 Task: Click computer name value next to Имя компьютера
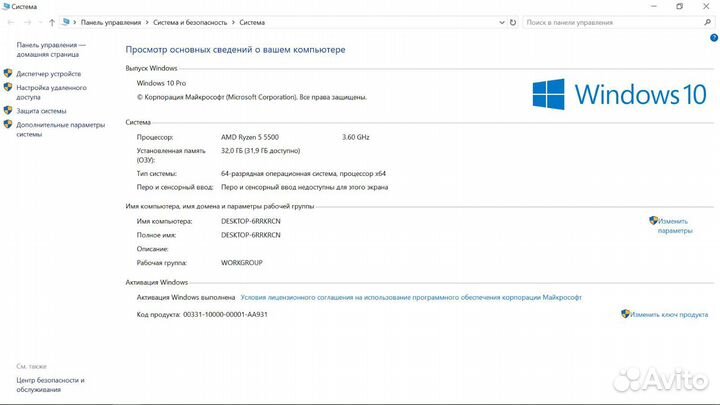(251, 221)
